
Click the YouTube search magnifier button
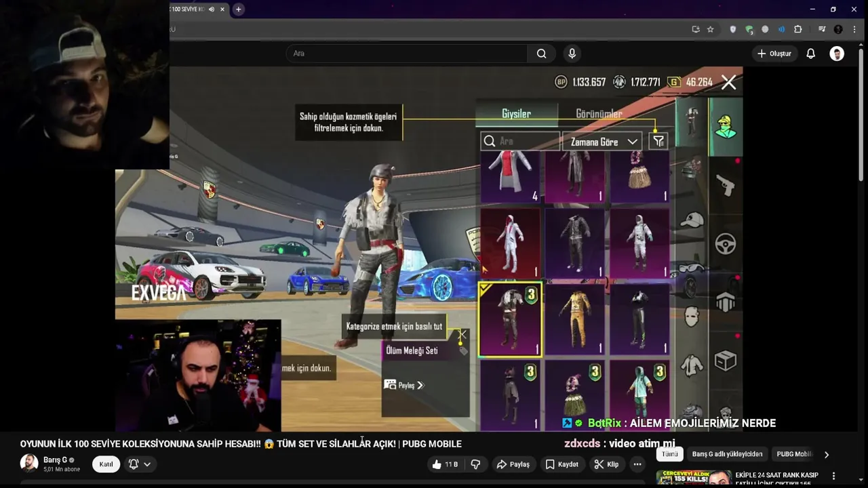pos(541,54)
